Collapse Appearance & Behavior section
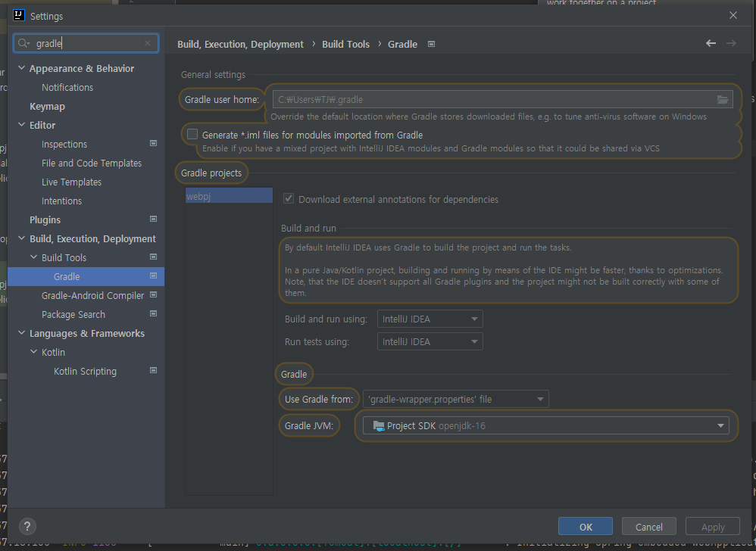 22,68
